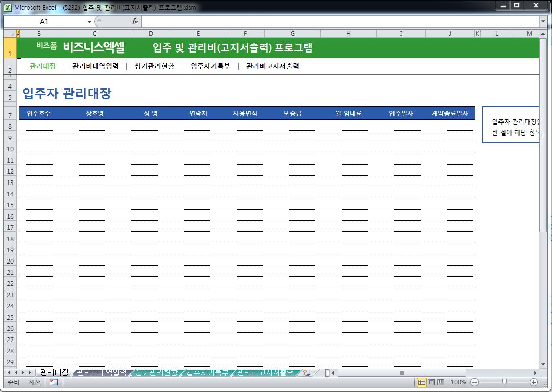Zoom in with the plus button
552x392 pixels.
tap(533, 382)
